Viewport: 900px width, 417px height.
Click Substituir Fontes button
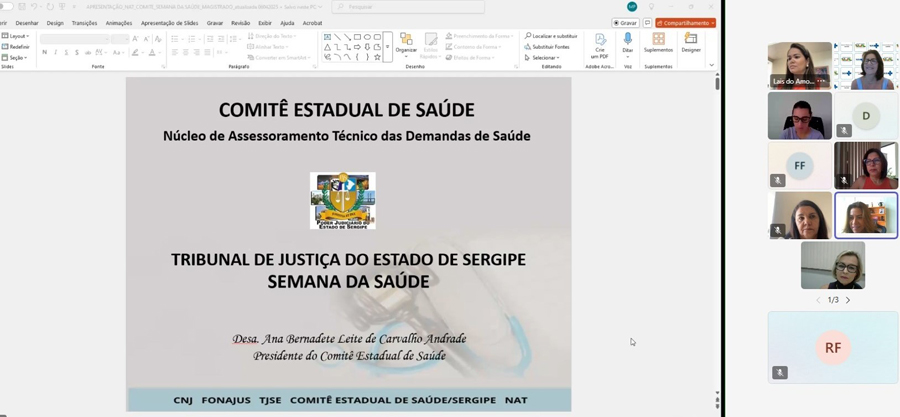coord(548,47)
